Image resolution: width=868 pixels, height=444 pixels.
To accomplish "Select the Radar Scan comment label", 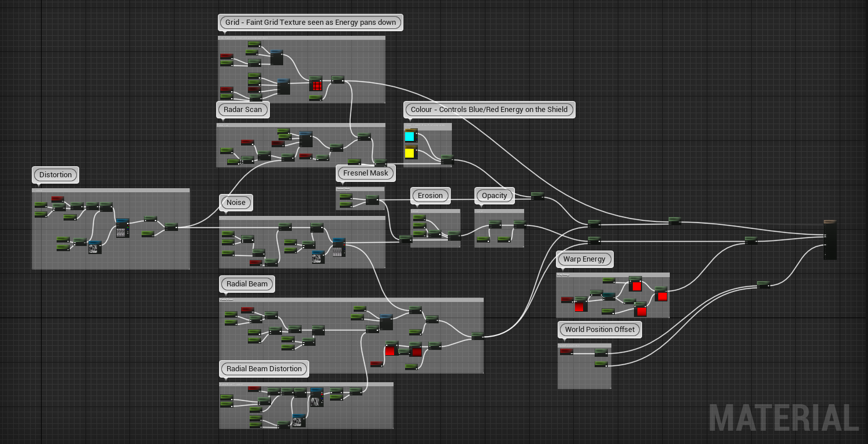I will coord(243,110).
